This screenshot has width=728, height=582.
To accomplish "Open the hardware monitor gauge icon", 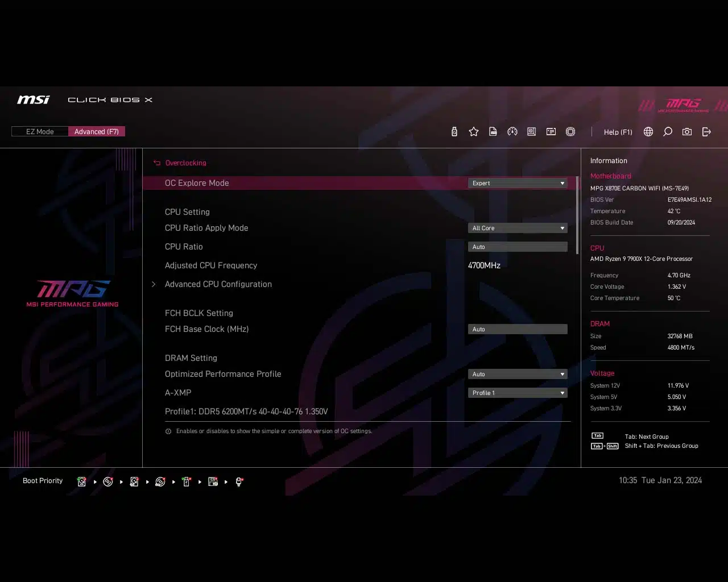I will pos(512,132).
